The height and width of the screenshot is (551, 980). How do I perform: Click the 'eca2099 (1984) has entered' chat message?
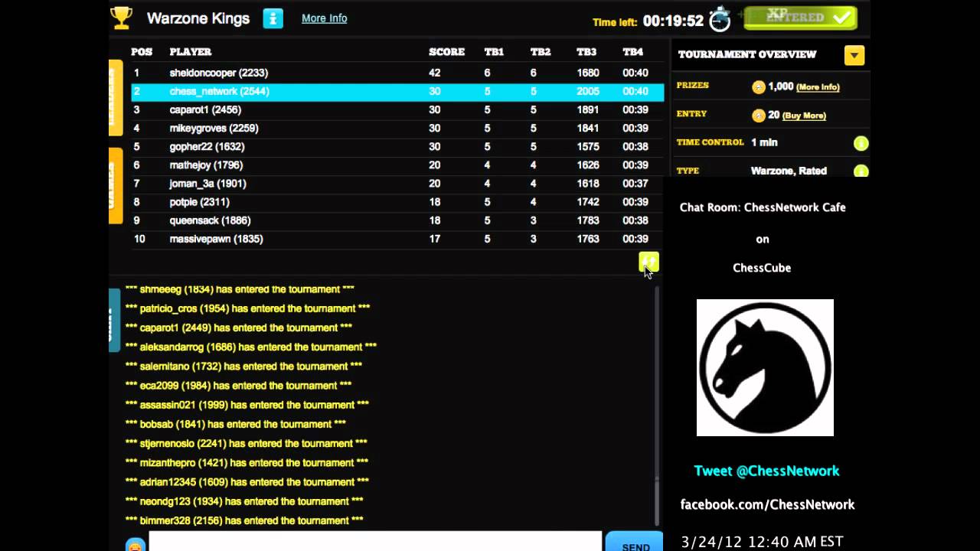point(238,386)
